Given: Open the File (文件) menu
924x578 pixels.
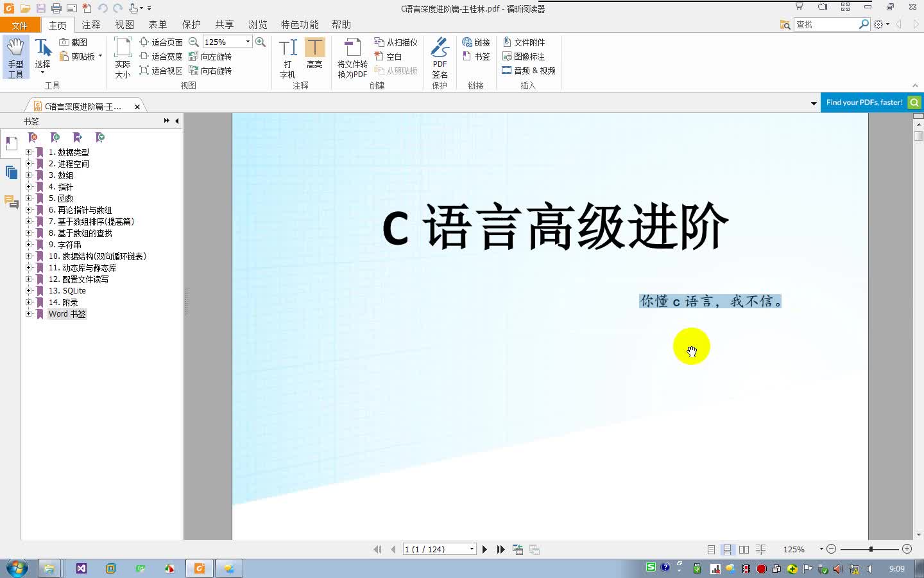Looking at the screenshot, I should (x=20, y=25).
